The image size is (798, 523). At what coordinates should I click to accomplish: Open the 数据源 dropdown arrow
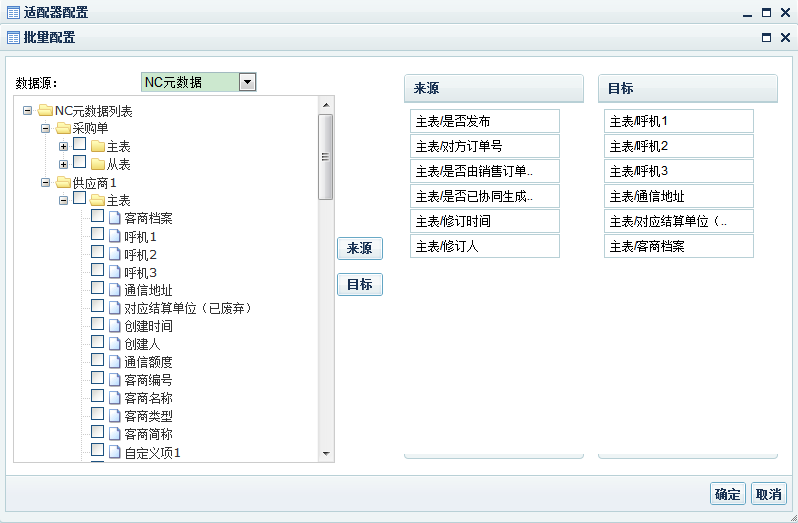[247, 82]
